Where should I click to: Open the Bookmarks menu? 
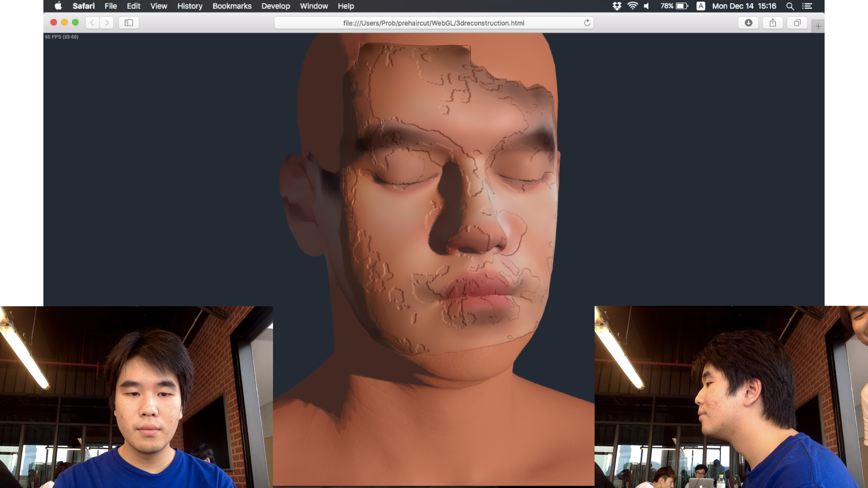pyautogui.click(x=232, y=6)
